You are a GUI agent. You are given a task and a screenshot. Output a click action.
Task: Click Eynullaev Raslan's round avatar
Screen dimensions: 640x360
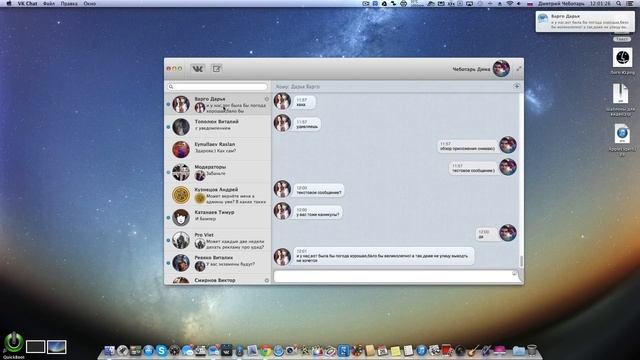181,149
